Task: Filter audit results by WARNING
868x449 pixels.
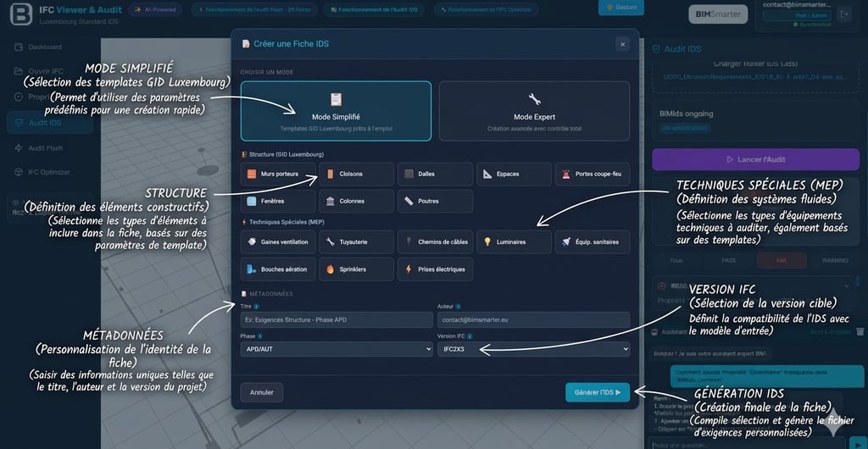Action: click(x=835, y=260)
